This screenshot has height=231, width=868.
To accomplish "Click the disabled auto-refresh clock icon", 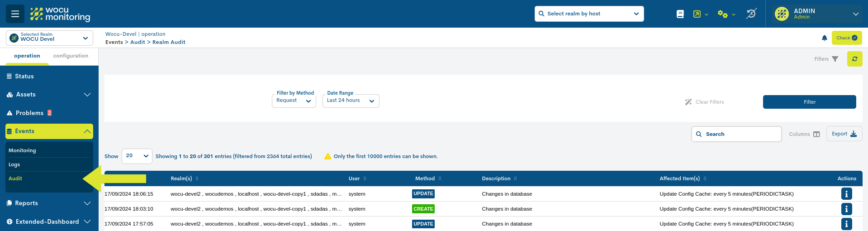I will [x=751, y=14].
